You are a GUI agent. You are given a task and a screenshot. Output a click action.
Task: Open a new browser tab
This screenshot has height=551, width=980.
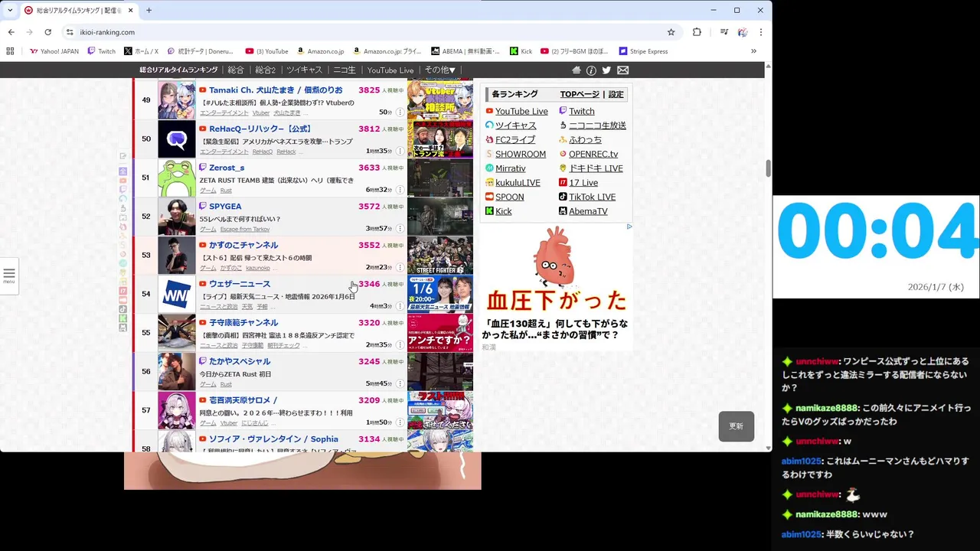[149, 10]
